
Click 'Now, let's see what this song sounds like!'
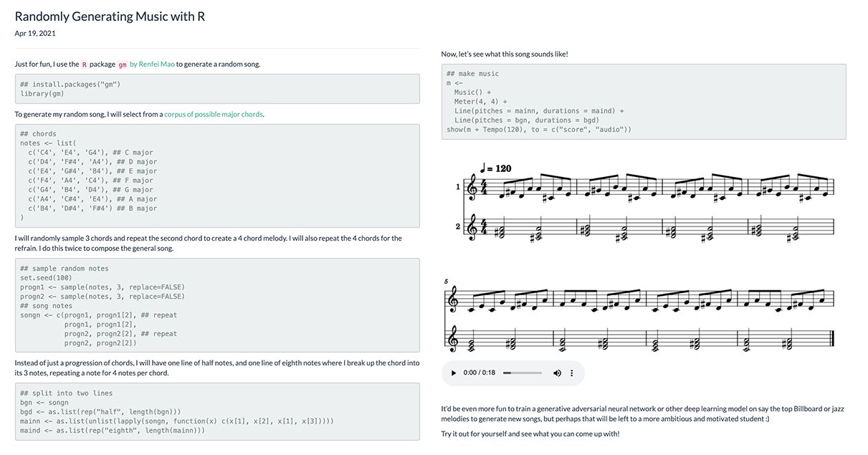pos(505,54)
